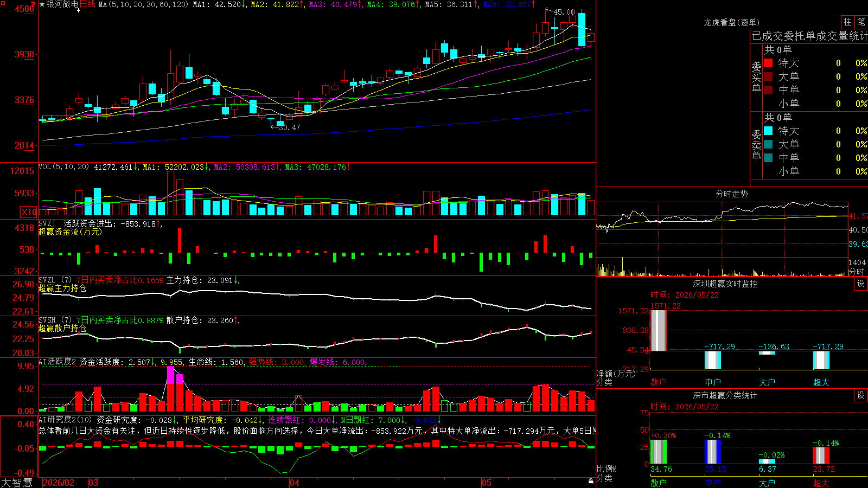Click red 特大 buy-order color swatch
The image size is (868, 488).
768,63
